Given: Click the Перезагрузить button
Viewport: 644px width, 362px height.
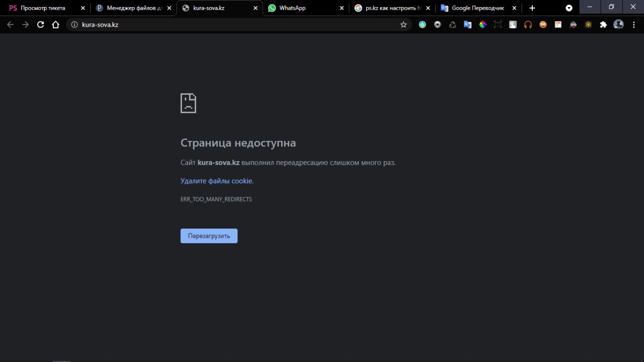Looking at the screenshot, I should (x=209, y=236).
